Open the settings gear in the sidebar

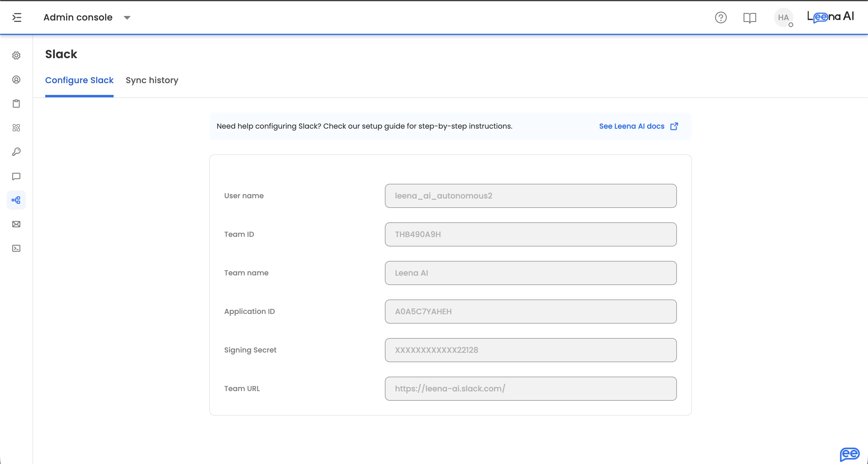16,55
